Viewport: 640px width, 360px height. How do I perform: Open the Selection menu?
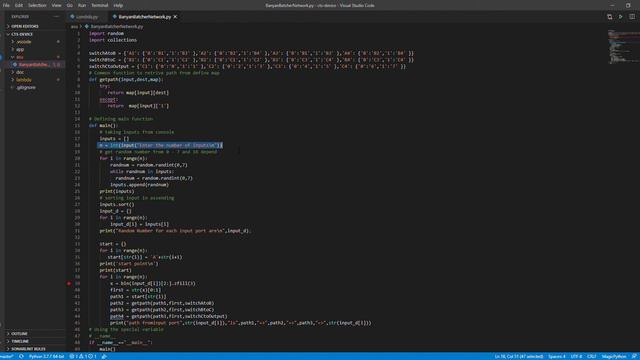click(37, 5)
